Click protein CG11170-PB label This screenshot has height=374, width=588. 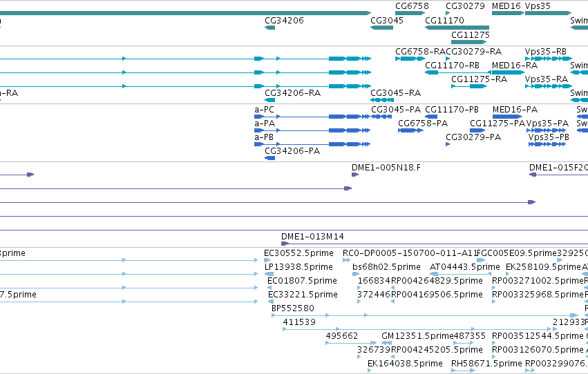(451, 110)
